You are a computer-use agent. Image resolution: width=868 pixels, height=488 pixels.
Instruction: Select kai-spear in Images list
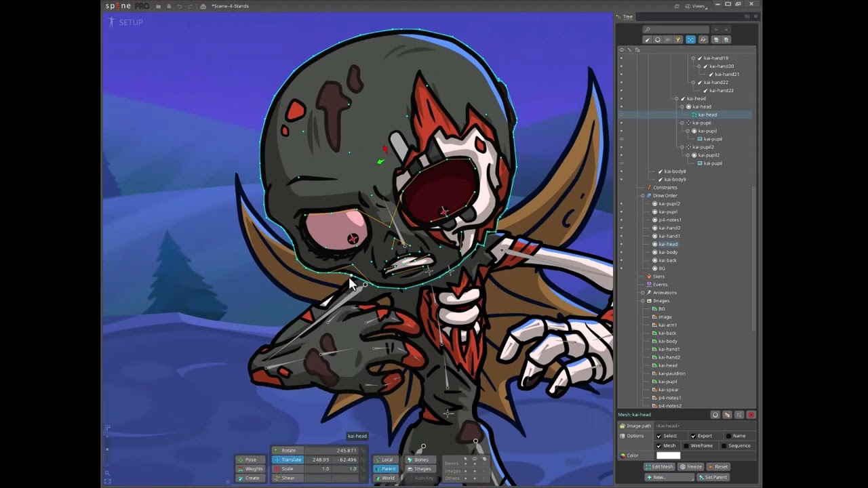668,390
